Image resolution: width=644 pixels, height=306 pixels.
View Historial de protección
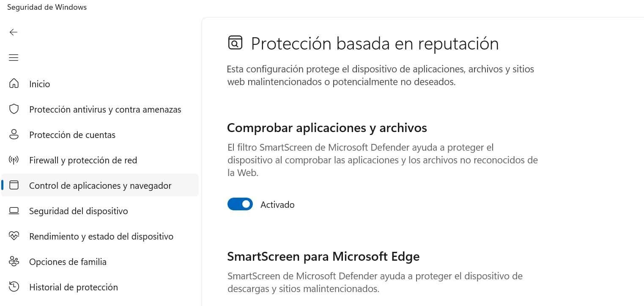pos(73,287)
